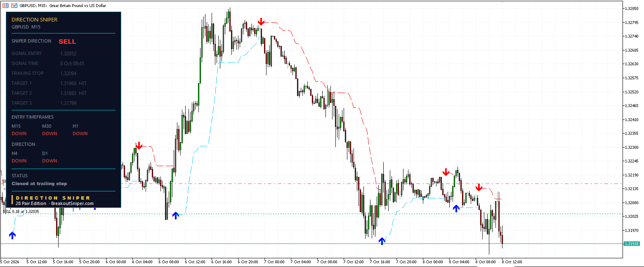The height and width of the screenshot is (267, 644).
Task: Click the candle-pair trading icon before the GBPUSD title
Action: point(14,6)
